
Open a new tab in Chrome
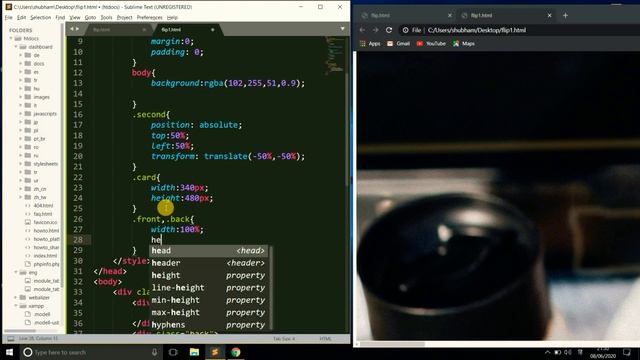[565, 16]
